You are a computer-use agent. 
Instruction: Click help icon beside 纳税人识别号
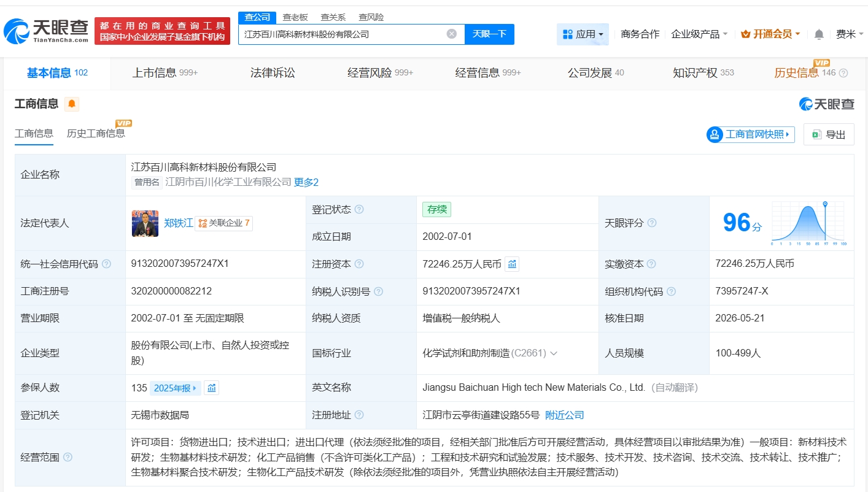point(379,292)
